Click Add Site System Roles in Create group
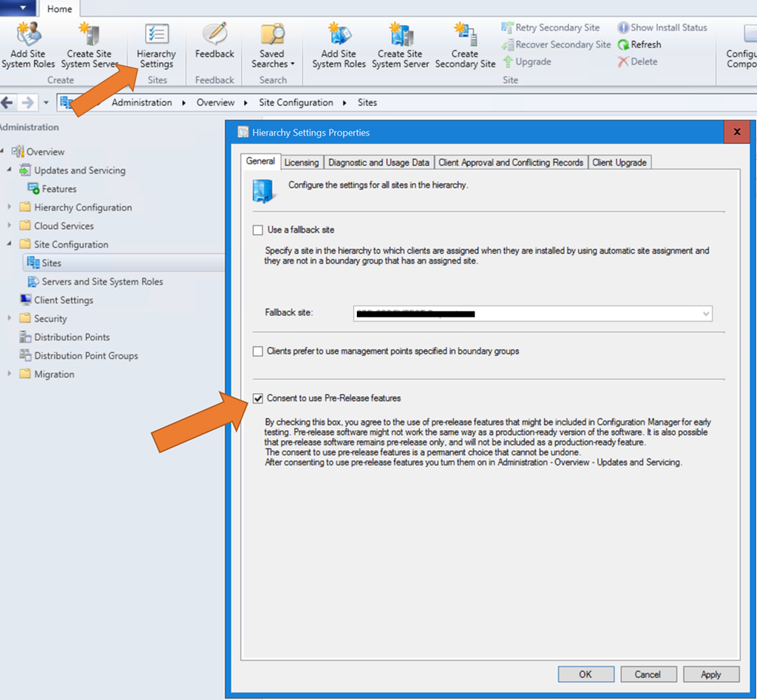 coord(28,46)
